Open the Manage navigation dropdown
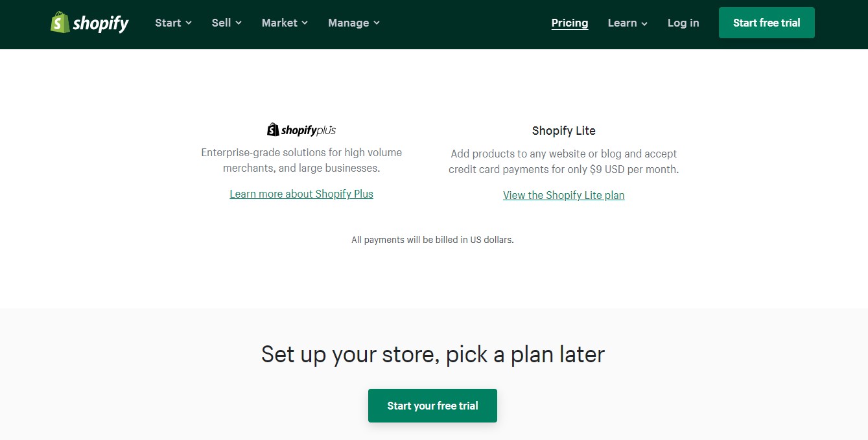 pyautogui.click(x=348, y=23)
